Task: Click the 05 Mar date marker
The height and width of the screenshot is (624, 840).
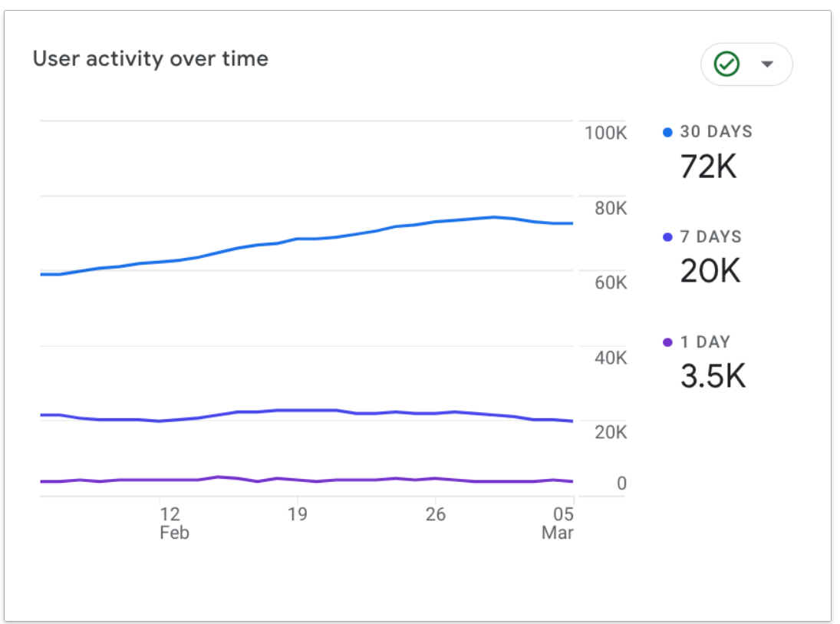Action: pyautogui.click(x=558, y=523)
